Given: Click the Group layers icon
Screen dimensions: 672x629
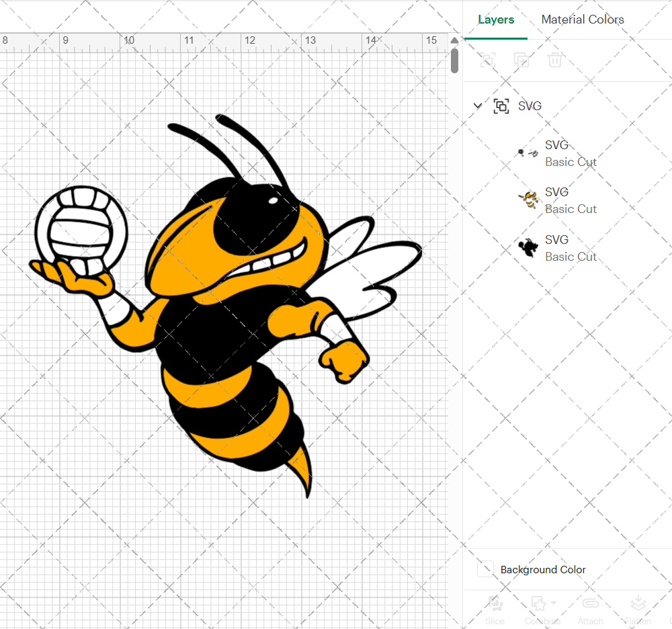Looking at the screenshot, I should pyautogui.click(x=487, y=60).
